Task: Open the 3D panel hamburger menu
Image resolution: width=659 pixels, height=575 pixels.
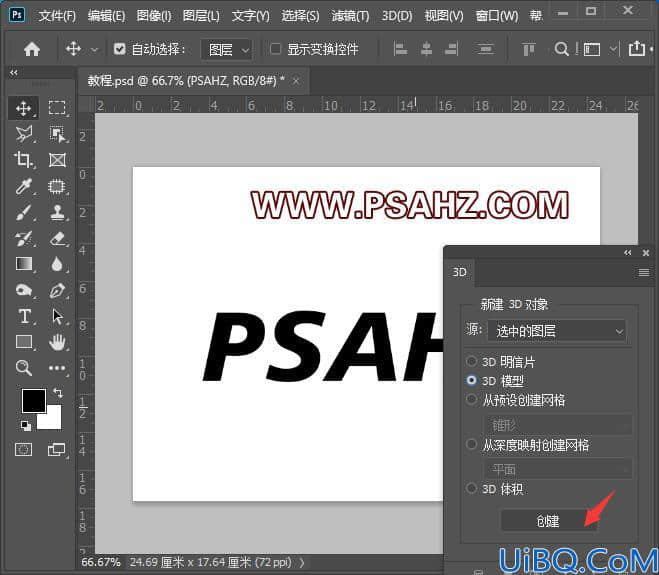Action: pos(643,273)
